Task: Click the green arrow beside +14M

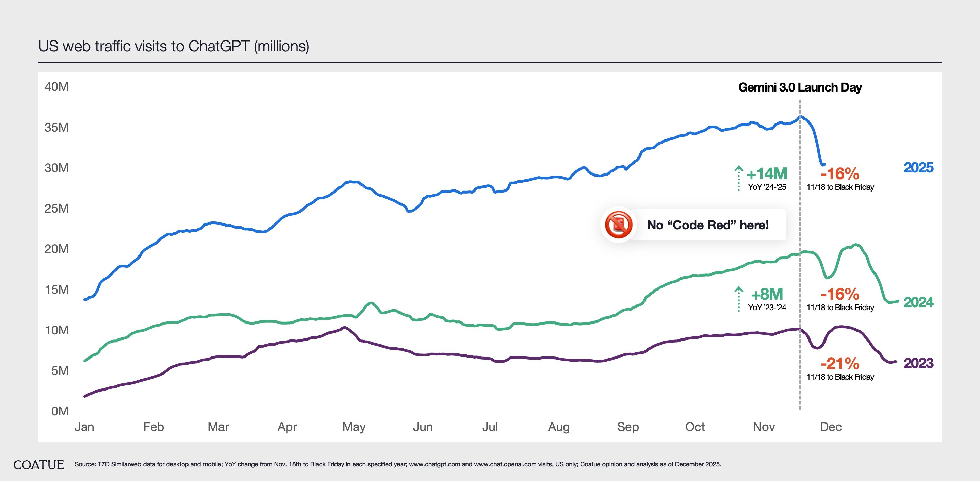Action: pyautogui.click(x=738, y=178)
